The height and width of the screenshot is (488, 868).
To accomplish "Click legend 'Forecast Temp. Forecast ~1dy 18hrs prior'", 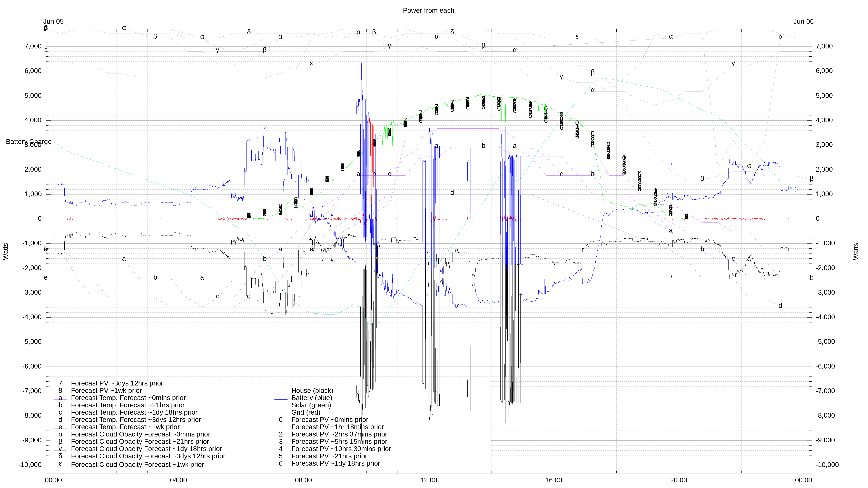I will (134, 413).
